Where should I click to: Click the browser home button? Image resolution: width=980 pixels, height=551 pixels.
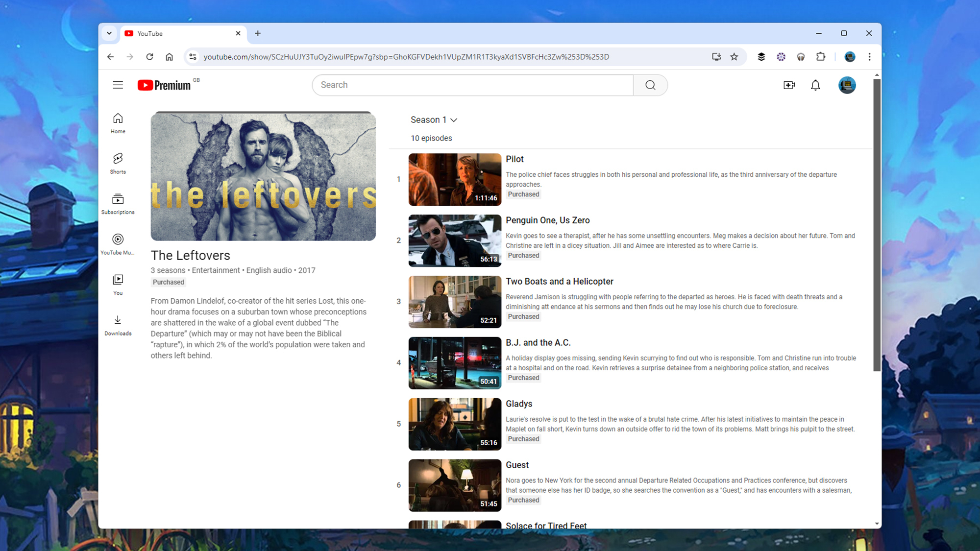(x=169, y=57)
